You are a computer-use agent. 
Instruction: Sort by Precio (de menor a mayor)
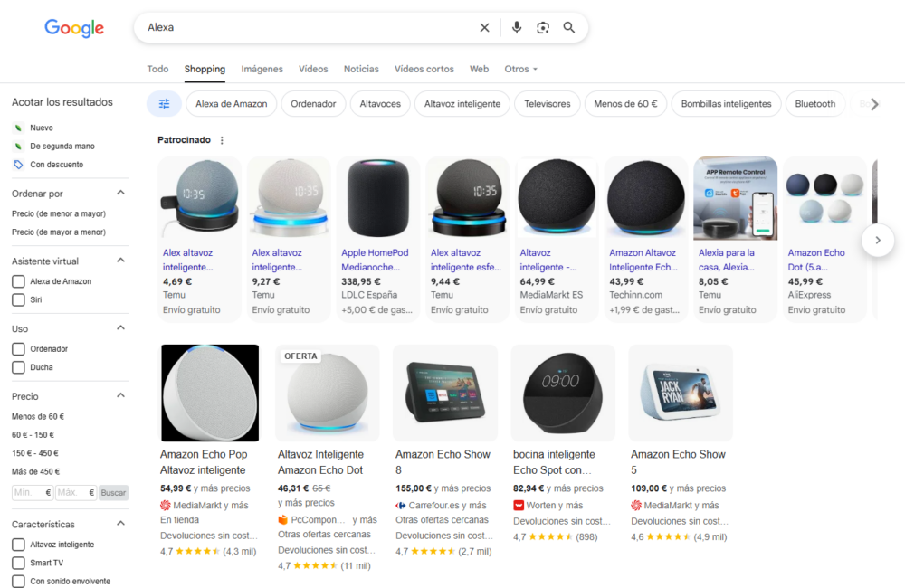[x=59, y=214]
